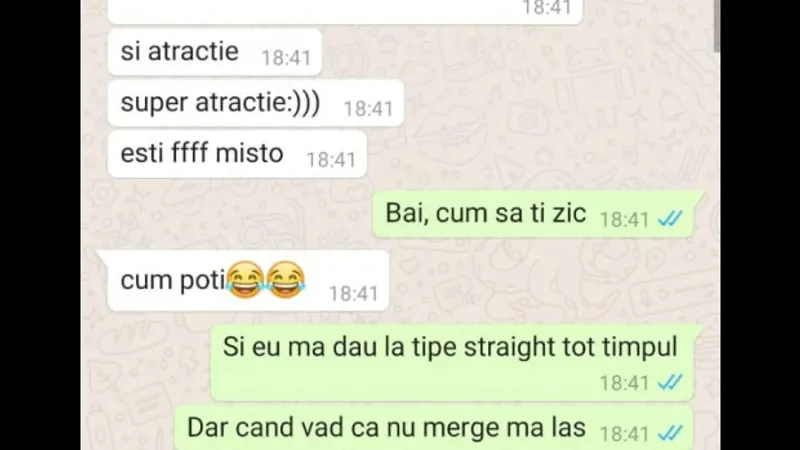Image resolution: width=800 pixels, height=450 pixels.
Task: Click the 18:41 timestamp on 'esti ffff misto'
Action: (x=331, y=160)
